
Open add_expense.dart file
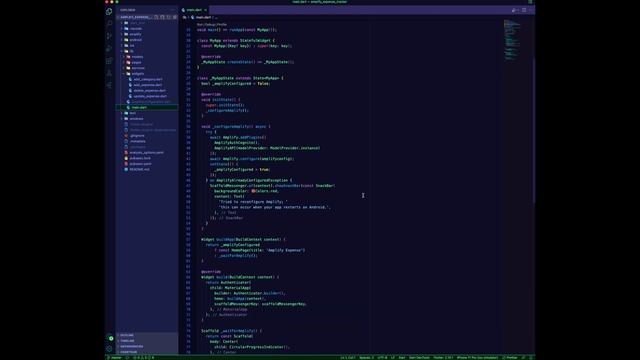click(x=147, y=85)
